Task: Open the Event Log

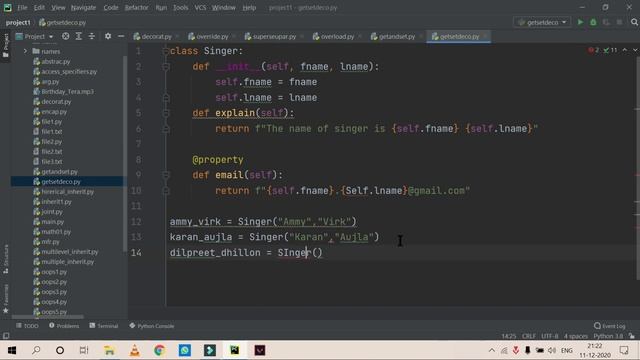Action: (610, 326)
